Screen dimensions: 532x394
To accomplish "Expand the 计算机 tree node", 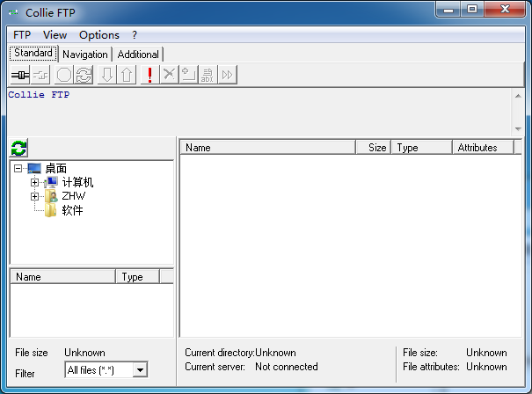I will coord(34,183).
